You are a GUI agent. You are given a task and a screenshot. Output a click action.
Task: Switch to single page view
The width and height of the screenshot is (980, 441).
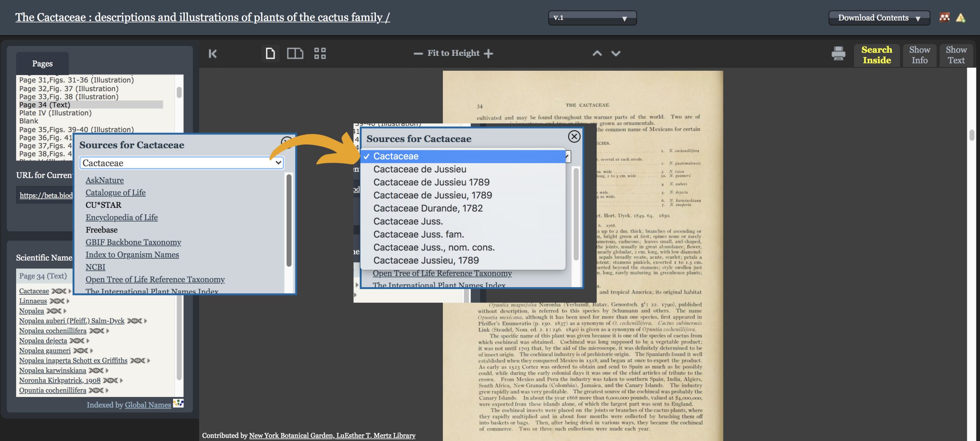[270, 53]
